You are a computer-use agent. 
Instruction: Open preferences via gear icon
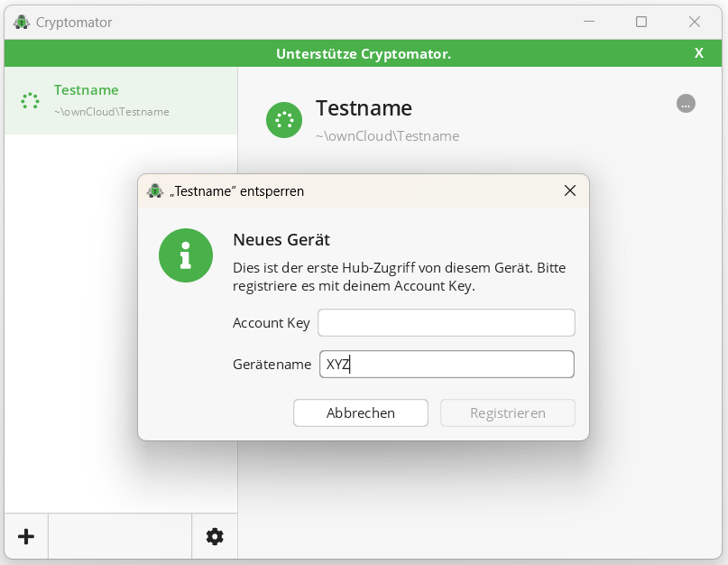pos(215,536)
